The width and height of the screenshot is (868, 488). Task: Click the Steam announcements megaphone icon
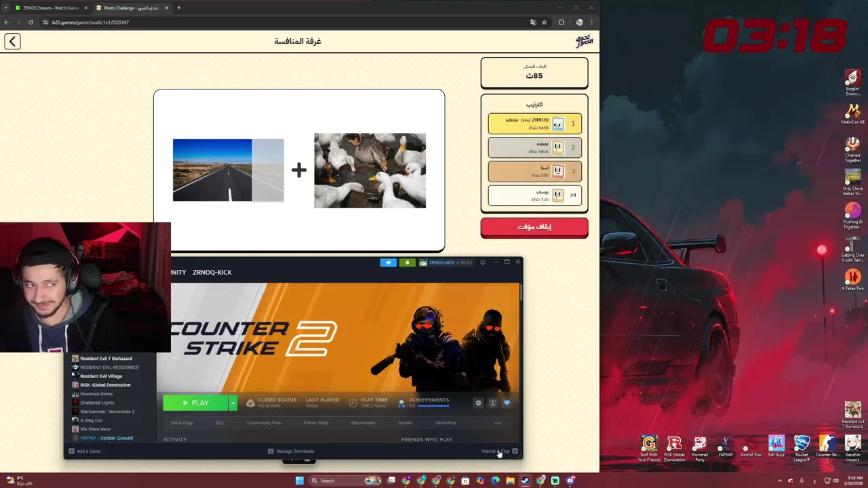click(x=389, y=262)
